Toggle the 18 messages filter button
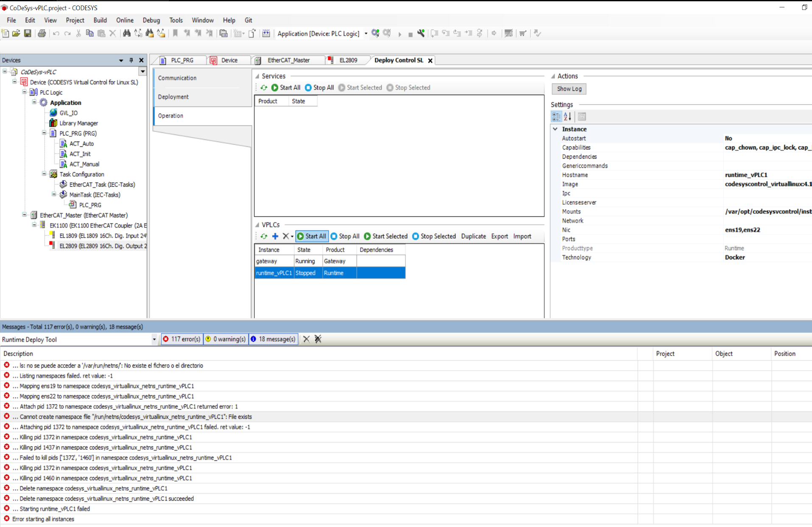This screenshot has height=527, width=812. (x=273, y=339)
